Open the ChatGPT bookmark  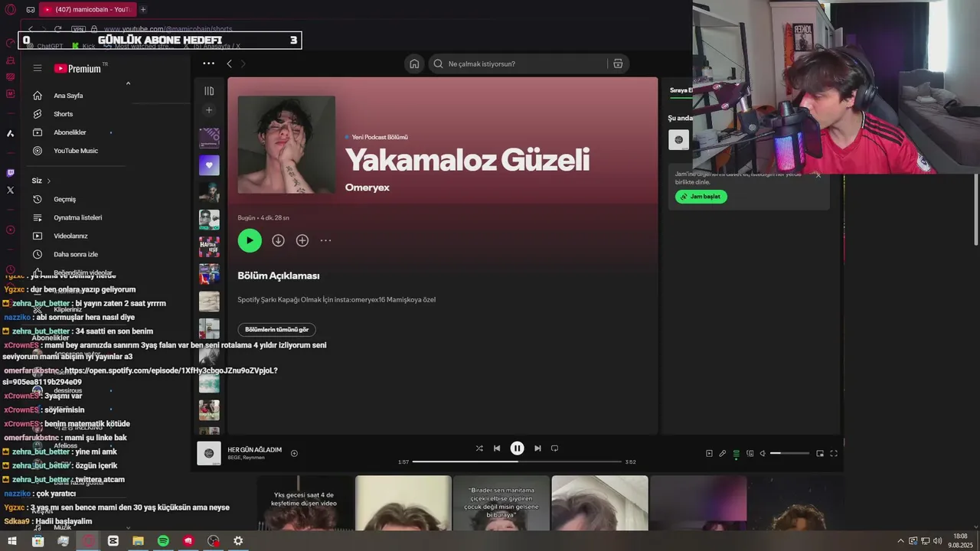tap(44, 46)
